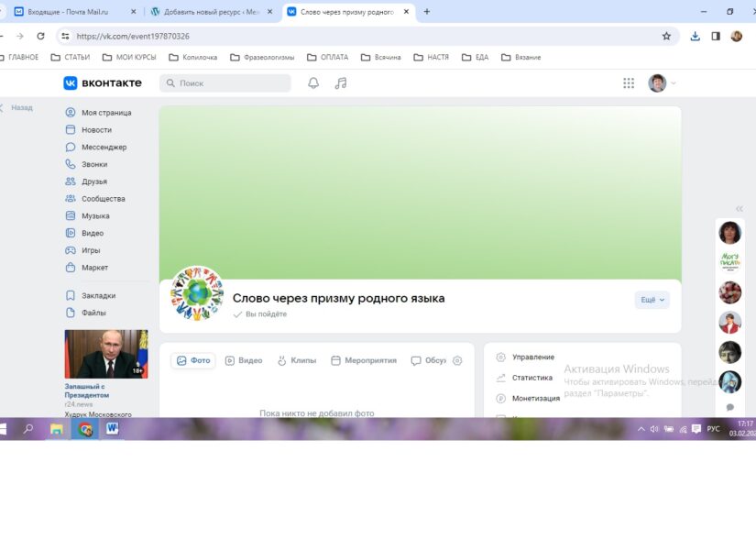Image resolution: width=756 pixels, height=550 pixels.
Task: Click the music note icon in header
Action: (x=341, y=83)
